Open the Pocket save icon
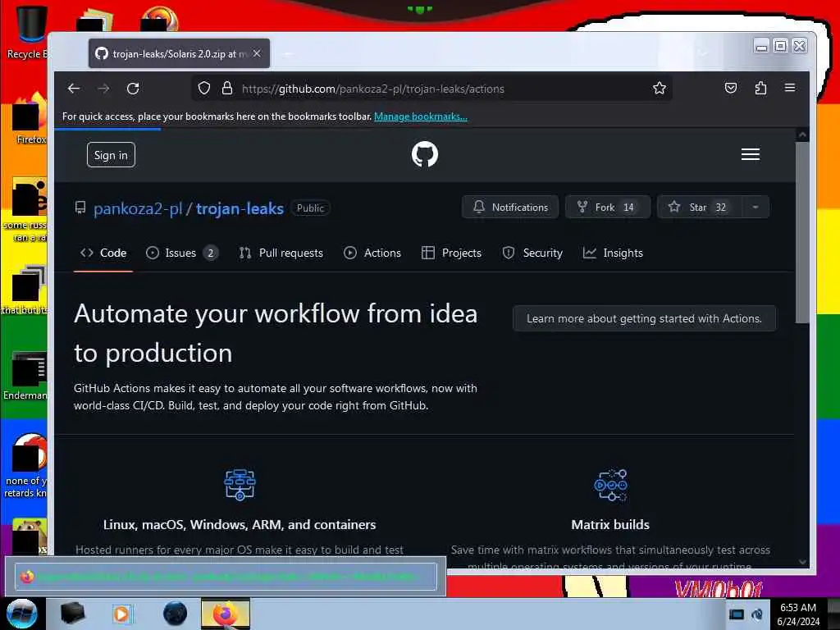Viewport: 840px width, 630px height. [x=731, y=88]
